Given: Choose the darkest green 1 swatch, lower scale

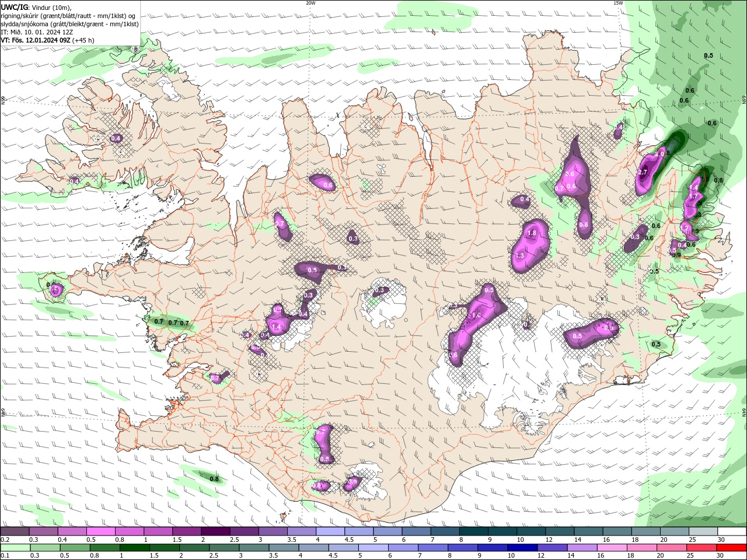Looking at the screenshot, I should point(134,548).
